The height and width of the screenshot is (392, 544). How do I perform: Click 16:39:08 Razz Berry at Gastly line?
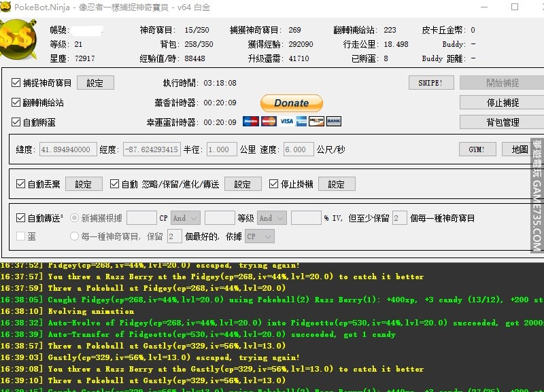click(212, 369)
